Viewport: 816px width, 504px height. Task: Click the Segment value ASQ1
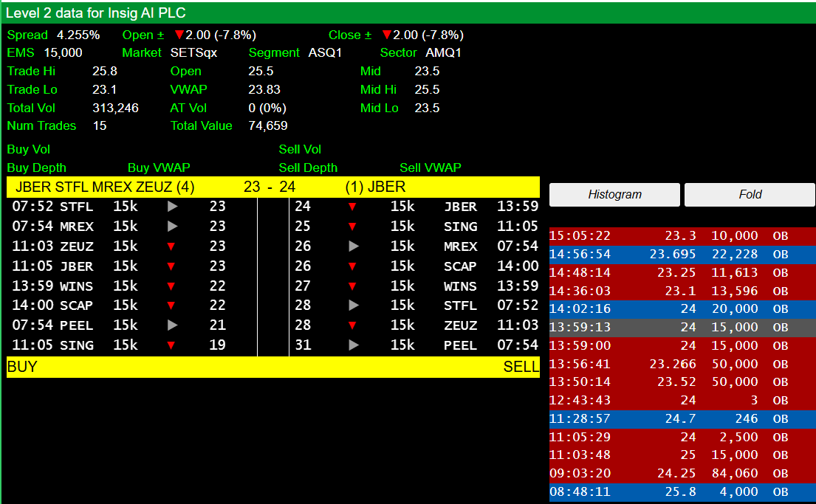pos(325,53)
